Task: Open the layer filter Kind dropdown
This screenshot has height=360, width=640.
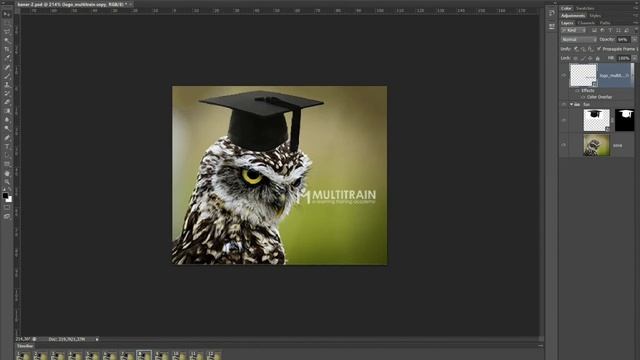Action: point(573,31)
